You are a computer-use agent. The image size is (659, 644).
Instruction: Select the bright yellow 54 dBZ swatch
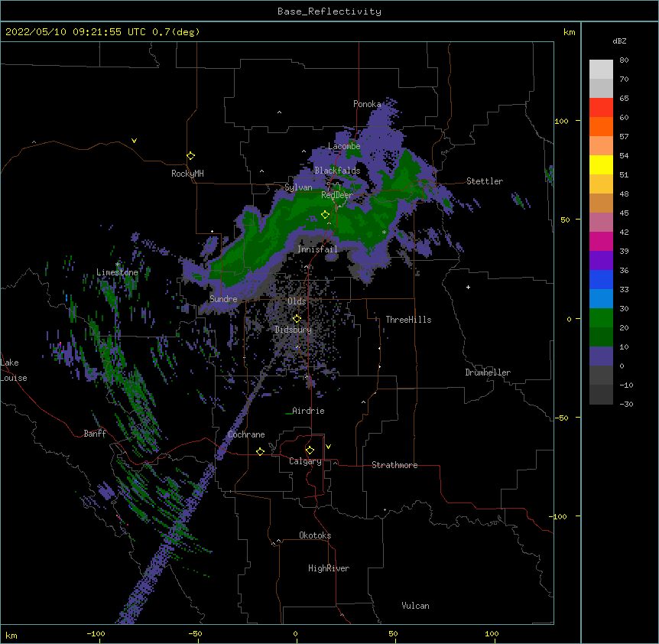tap(601, 164)
